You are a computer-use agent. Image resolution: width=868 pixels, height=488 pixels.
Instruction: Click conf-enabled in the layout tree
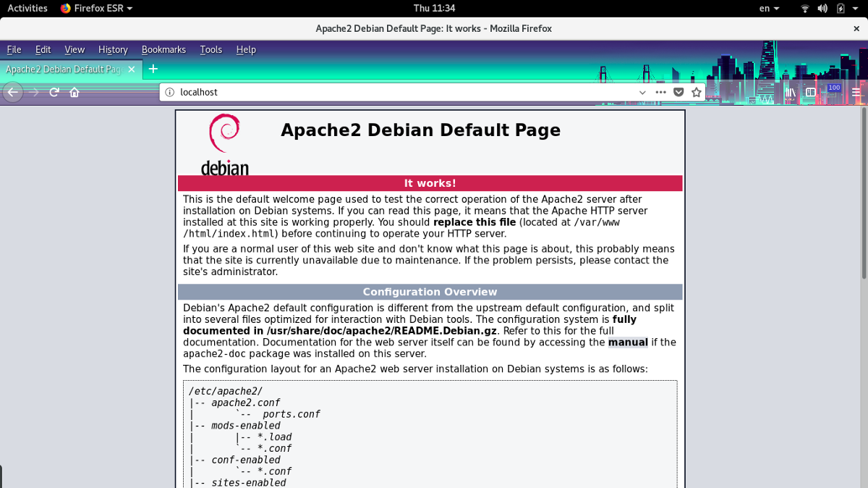[x=246, y=460]
